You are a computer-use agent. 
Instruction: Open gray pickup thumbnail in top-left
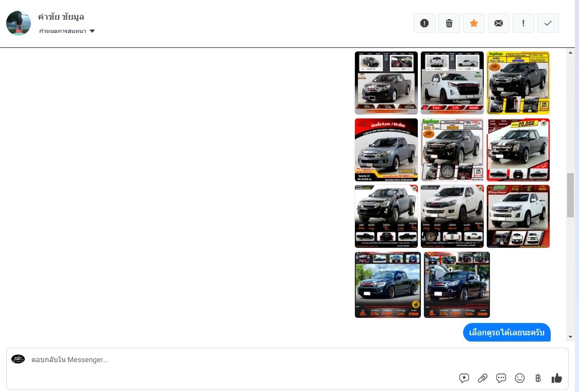point(386,83)
